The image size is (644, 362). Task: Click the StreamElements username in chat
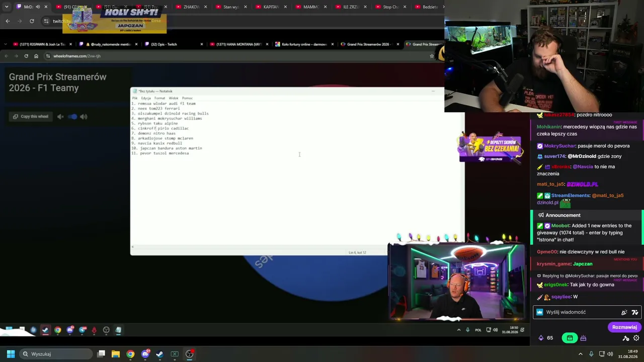[x=570, y=196]
